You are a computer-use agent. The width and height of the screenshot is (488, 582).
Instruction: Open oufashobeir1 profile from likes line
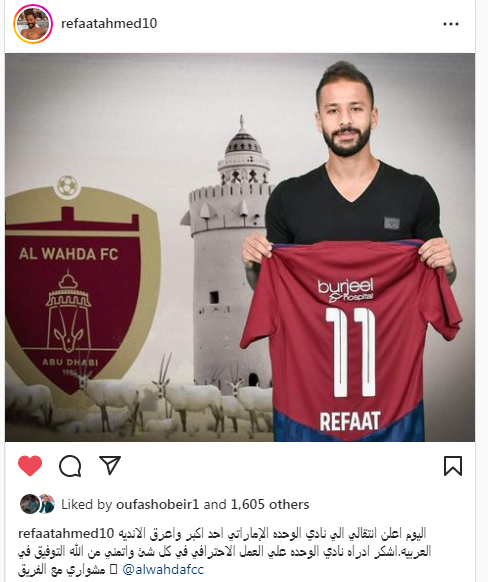click(158, 504)
